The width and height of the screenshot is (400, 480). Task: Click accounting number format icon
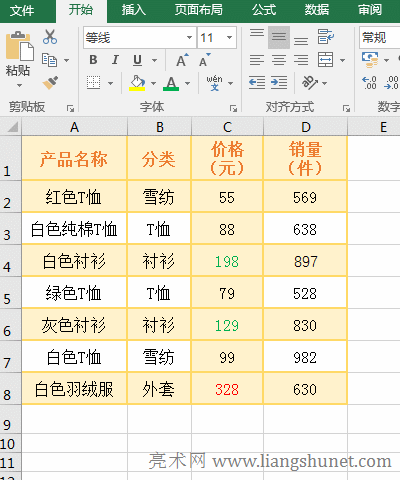pyautogui.click(x=370, y=60)
